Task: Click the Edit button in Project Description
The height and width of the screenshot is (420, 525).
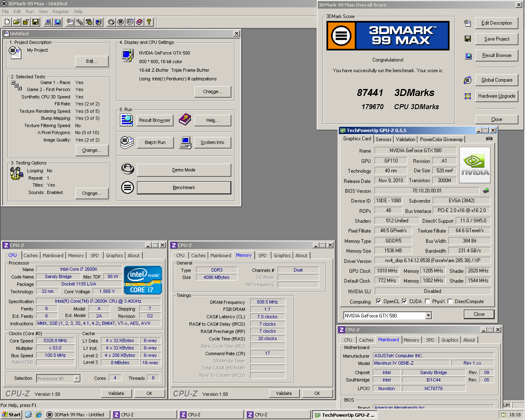Action: tap(92, 62)
